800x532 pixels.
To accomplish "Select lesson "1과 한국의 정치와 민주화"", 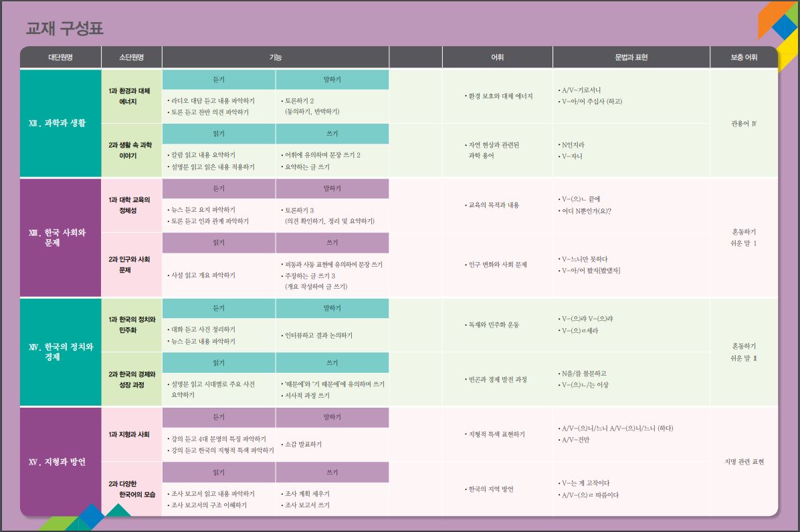I will (x=131, y=325).
